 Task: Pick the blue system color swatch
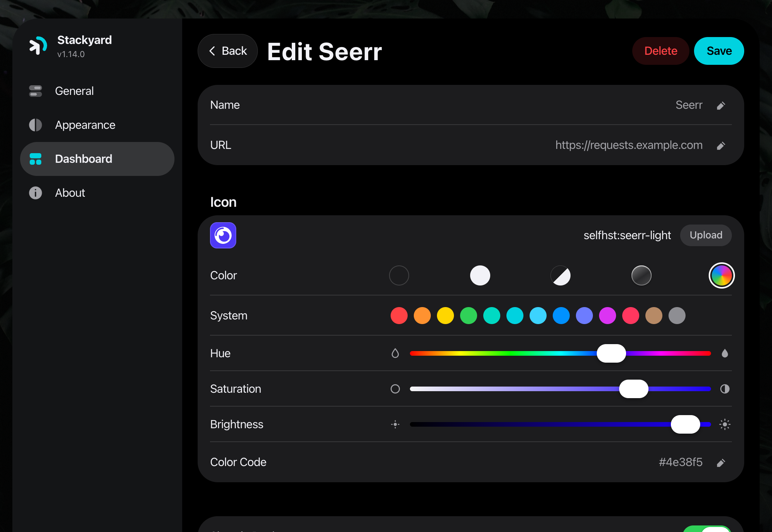[561, 316]
